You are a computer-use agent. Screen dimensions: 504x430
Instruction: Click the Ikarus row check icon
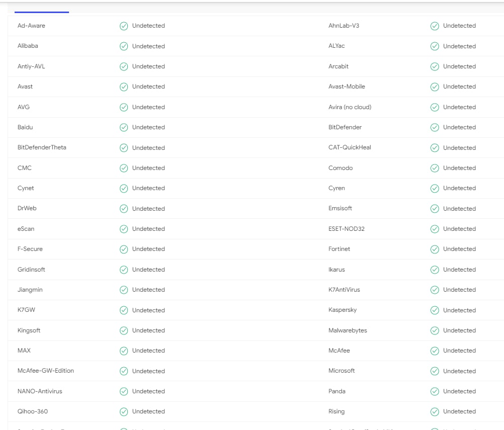point(435,270)
